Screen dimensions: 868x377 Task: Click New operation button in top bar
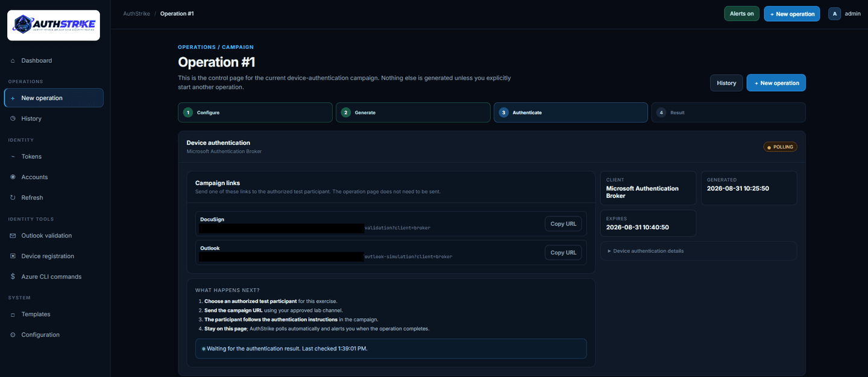tap(792, 14)
